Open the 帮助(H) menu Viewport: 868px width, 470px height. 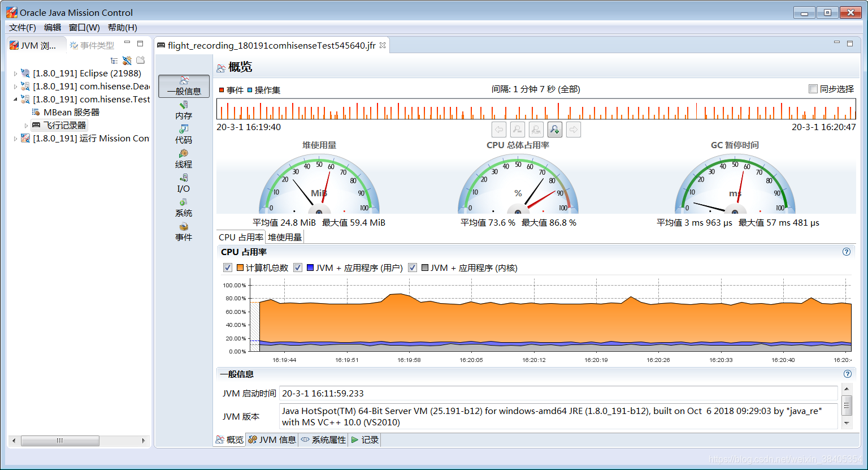pyautogui.click(x=123, y=27)
